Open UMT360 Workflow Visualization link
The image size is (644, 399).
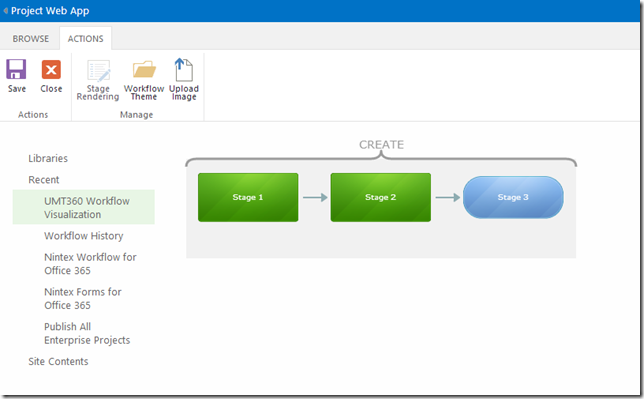(87, 208)
